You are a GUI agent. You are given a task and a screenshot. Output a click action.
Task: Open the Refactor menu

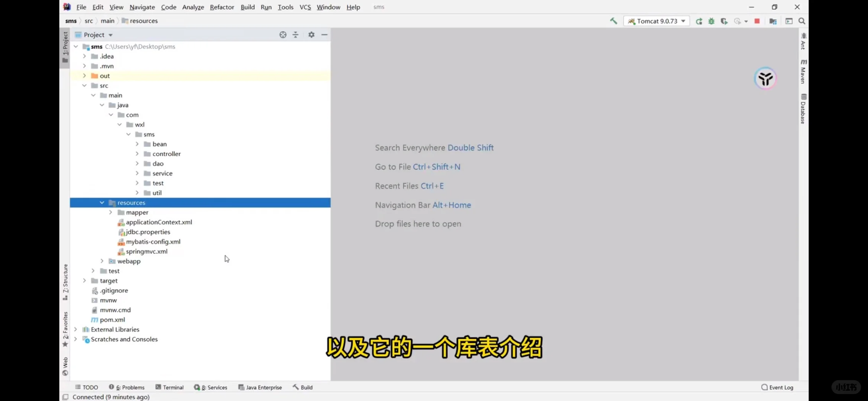222,7
